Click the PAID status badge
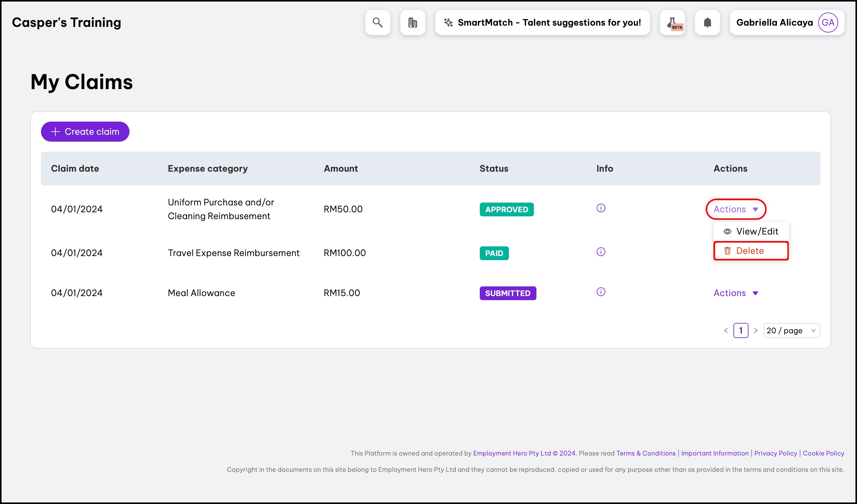The height and width of the screenshot is (504, 857). [x=494, y=253]
